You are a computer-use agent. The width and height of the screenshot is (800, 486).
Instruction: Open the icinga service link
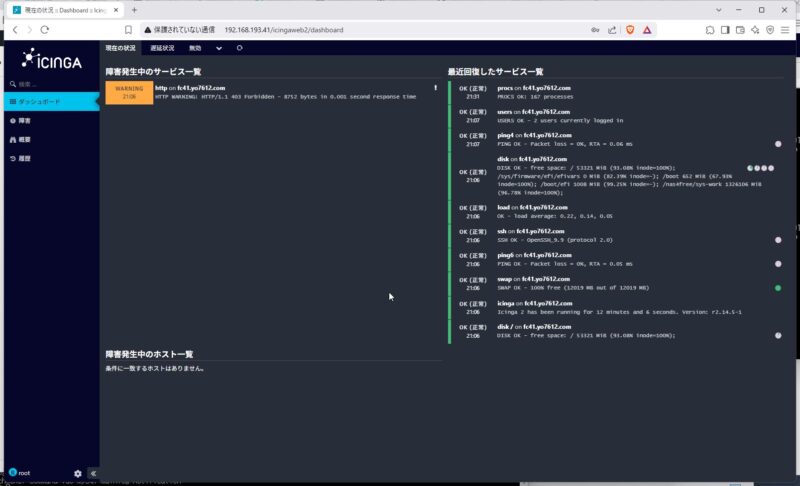[506, 303]
